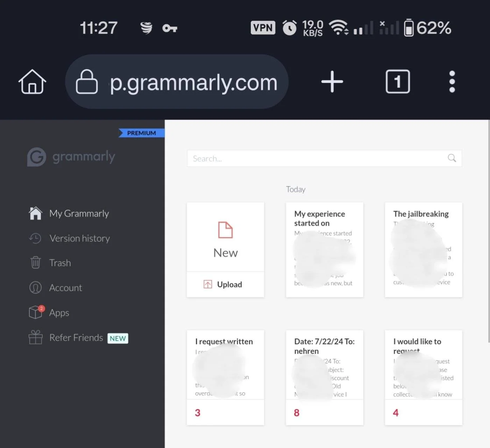Click the Account person icon
Image resolution: width=490 pixels, height=448 pixels.
pos(35,288)
